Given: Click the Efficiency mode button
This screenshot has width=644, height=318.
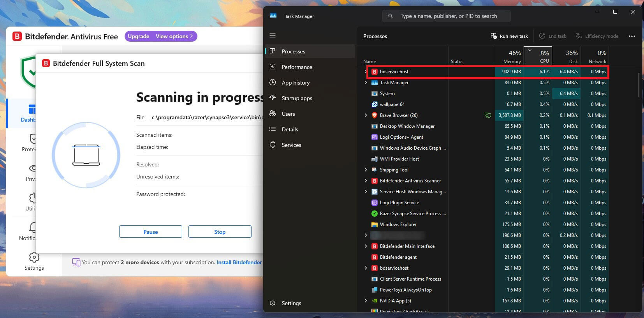Looking at the screenshot, I should click(x=597, y=36).
